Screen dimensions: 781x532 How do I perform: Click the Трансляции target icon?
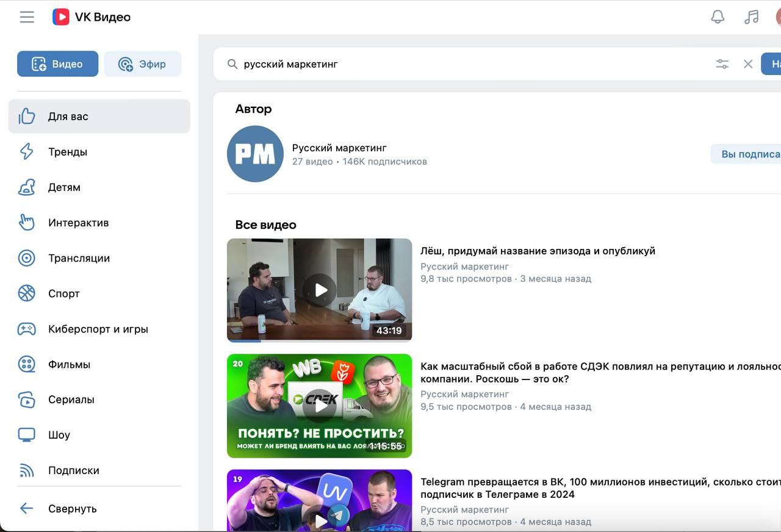pos(27,258)
